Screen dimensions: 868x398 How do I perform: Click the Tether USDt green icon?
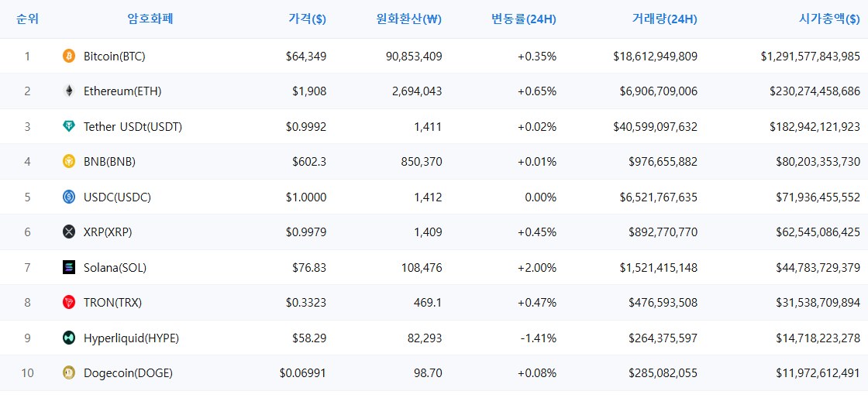(x=69, y=126)
